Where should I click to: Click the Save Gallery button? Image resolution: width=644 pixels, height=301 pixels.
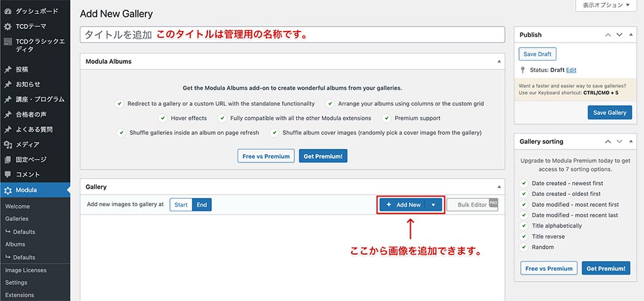click(x=609, y=113)
